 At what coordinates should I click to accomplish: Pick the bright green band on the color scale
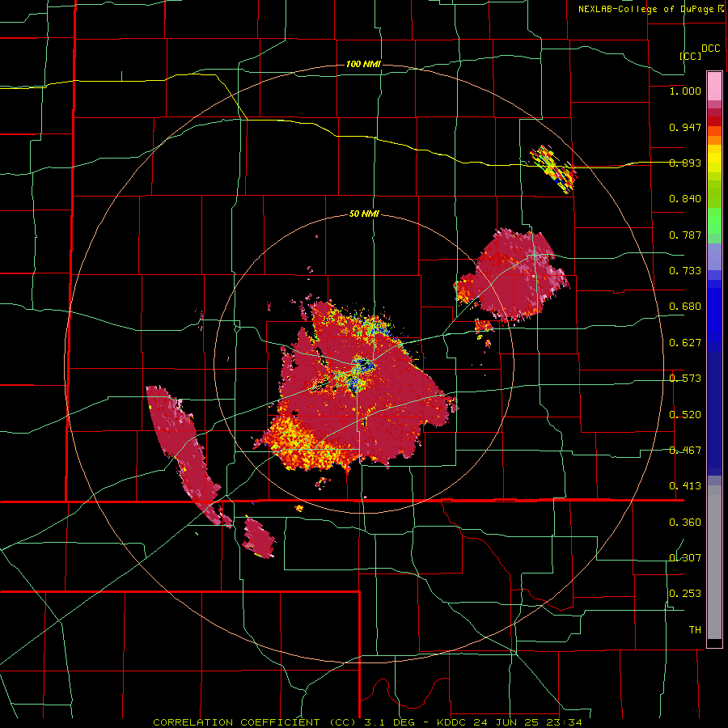click(714, 222)
